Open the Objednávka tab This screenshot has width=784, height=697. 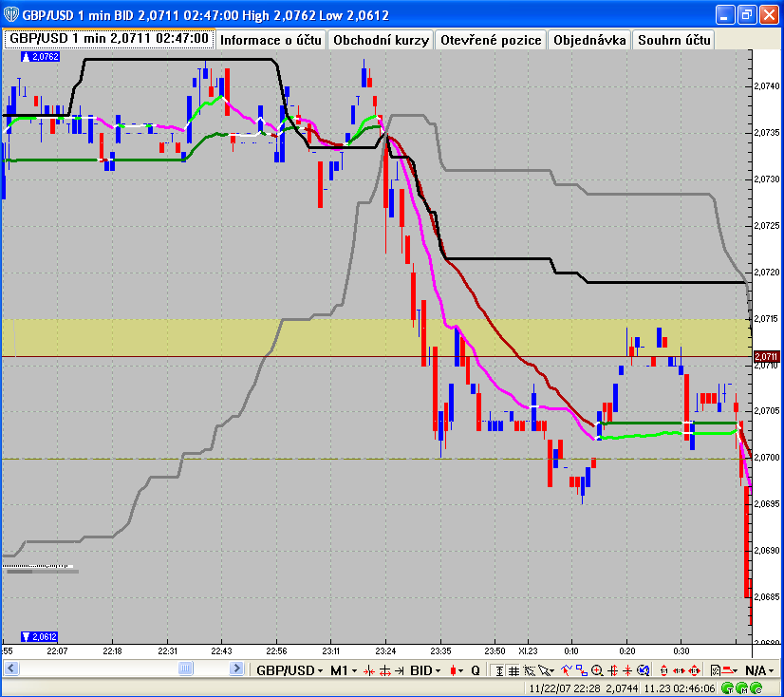coord(589,40)
